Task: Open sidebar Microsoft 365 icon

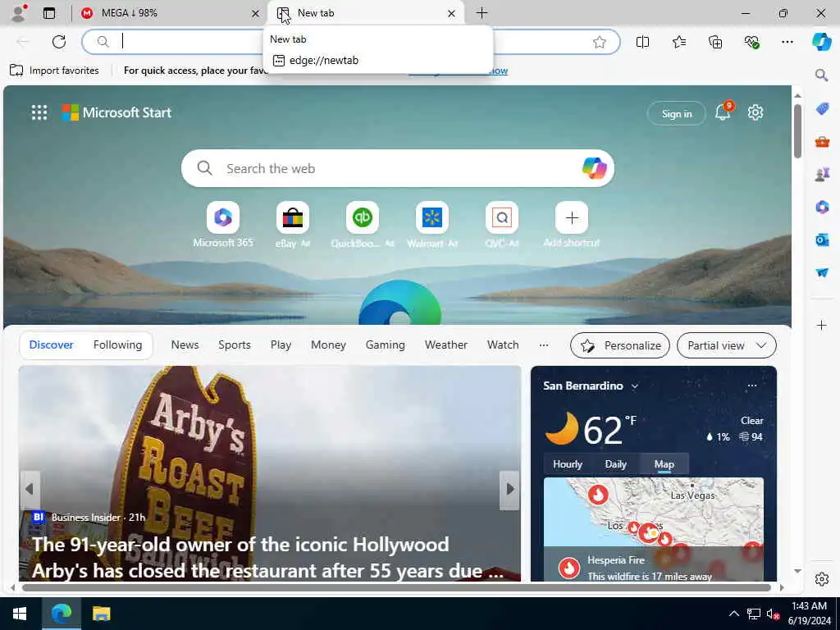Action: click(822, 207)
